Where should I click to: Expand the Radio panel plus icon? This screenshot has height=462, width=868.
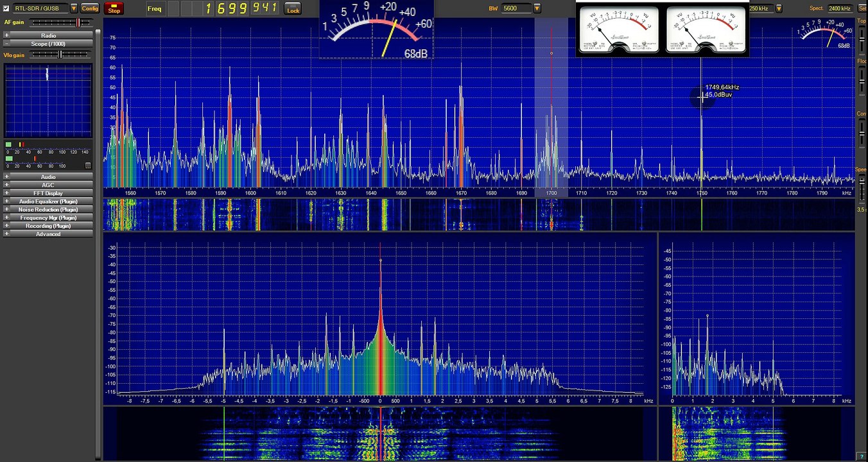click(6, 35)
